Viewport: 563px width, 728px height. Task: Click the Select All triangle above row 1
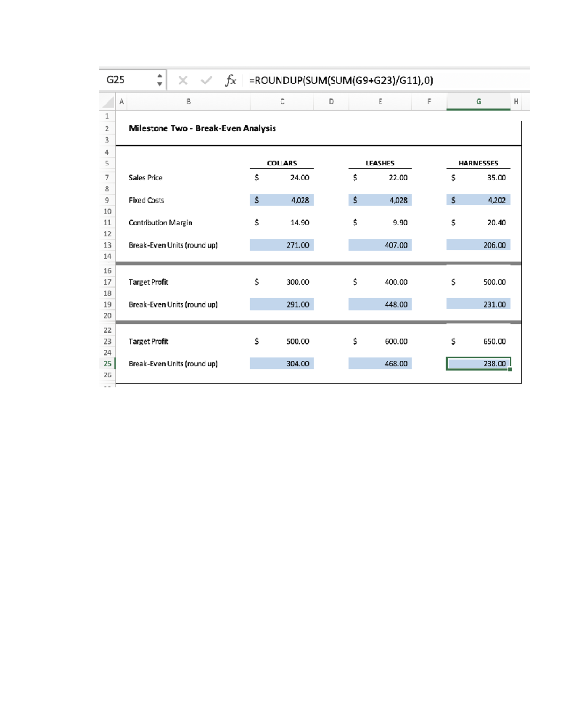click(x=108, y=101)
